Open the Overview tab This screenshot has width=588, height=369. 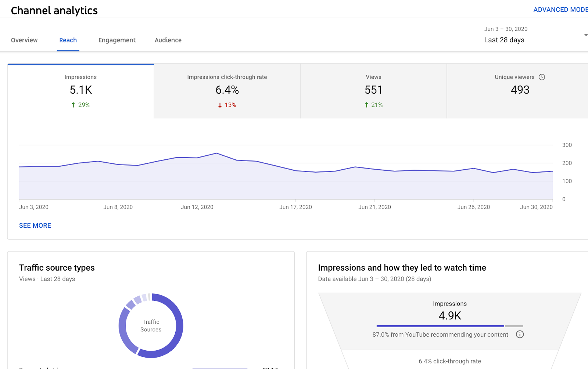(x=24, y=40)
